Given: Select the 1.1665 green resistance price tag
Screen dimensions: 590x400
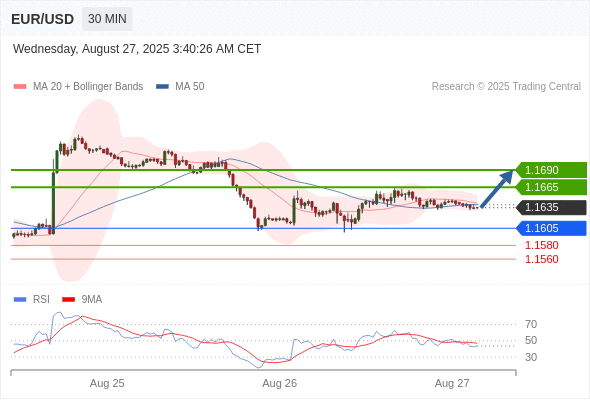Looking at the screenshot, I should 551,187.
